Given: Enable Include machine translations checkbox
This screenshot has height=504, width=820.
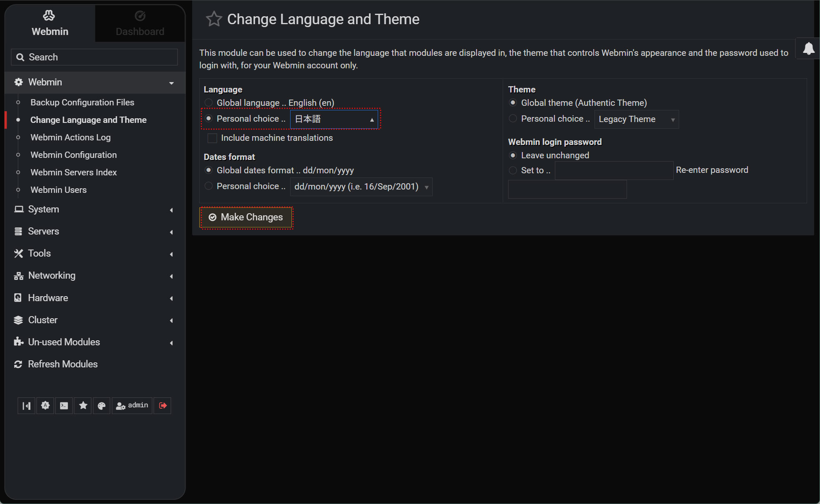Looking at the screenshot, I should [212, 138].
